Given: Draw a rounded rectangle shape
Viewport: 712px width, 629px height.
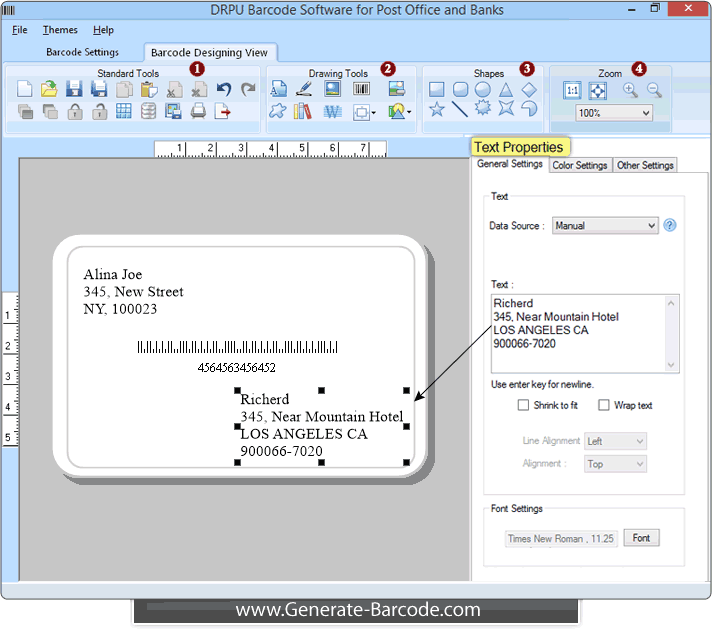Looking at the screenshot, I should [x=460, y=89].
